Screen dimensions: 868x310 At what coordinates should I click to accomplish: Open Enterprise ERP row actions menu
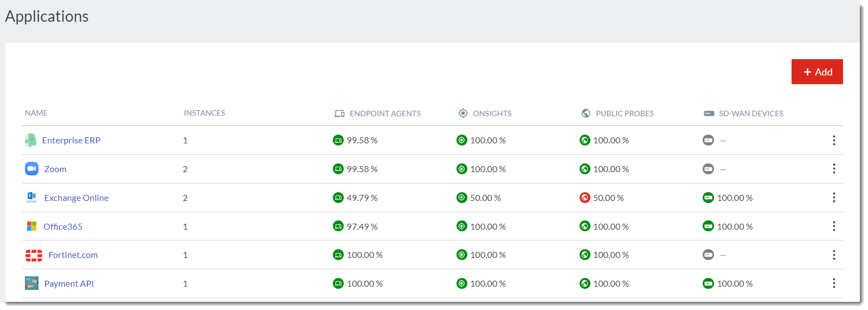click(834, 140)
